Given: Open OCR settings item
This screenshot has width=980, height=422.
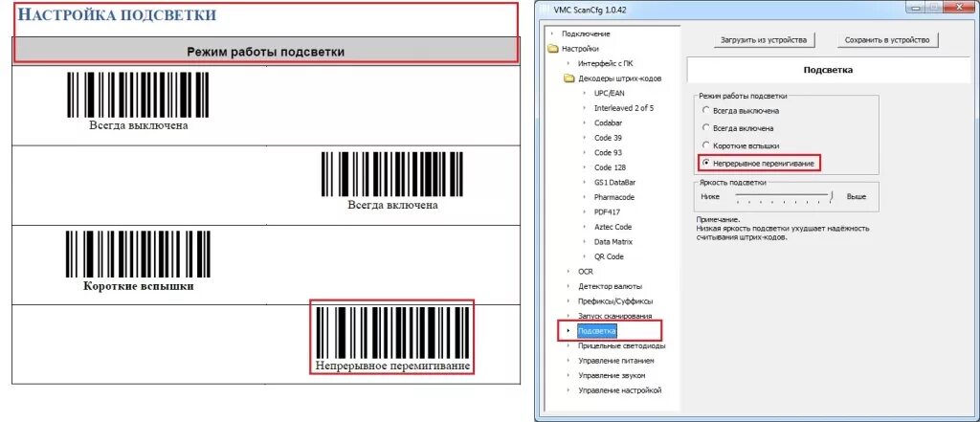Looking at the screenshot, I should [x=585, y=272].
